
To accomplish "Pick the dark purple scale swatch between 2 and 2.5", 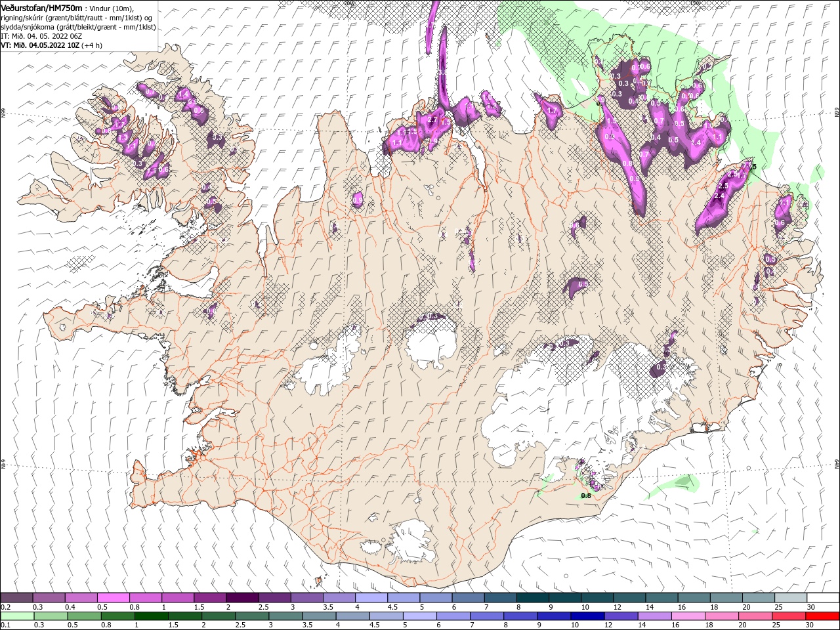I will coord(241,598).
